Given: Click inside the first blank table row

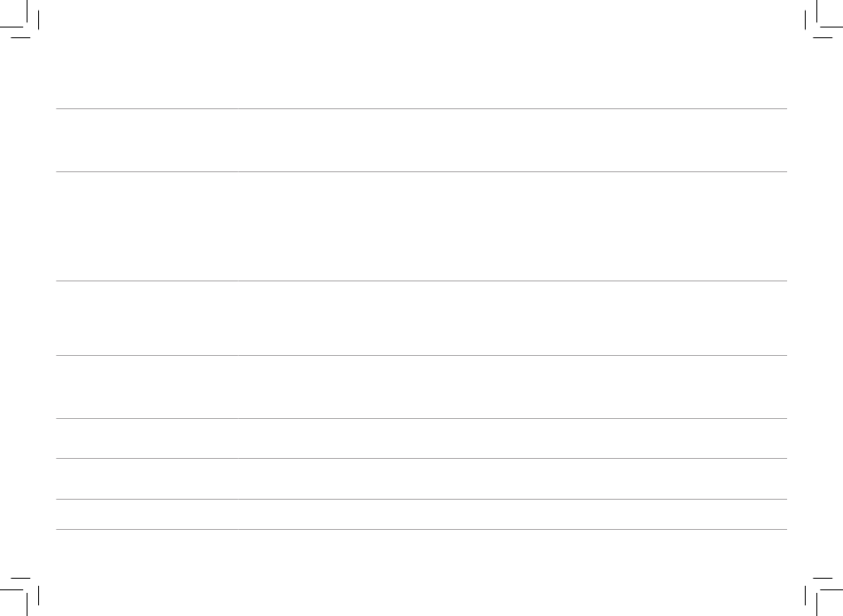Looking at the screenshot, I should coord(421,140).
